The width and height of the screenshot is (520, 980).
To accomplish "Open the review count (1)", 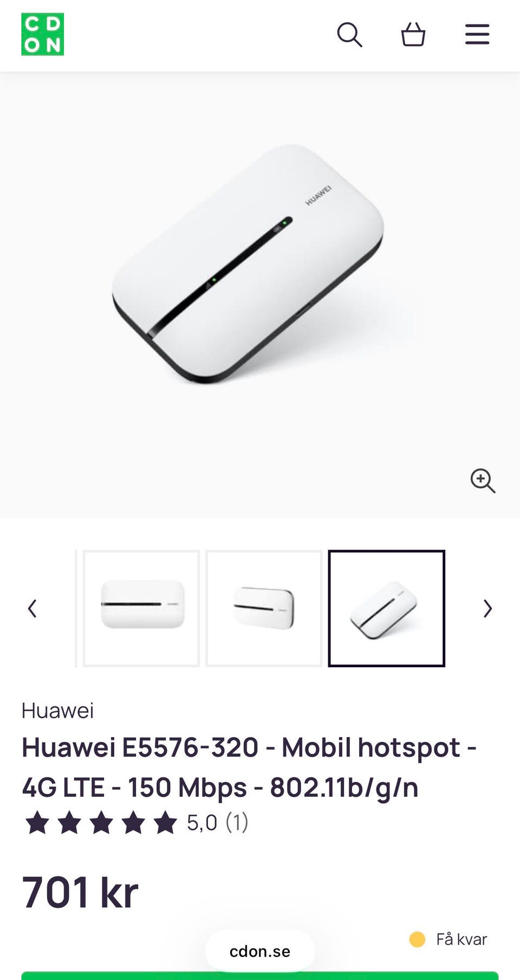I will point(237,823).
